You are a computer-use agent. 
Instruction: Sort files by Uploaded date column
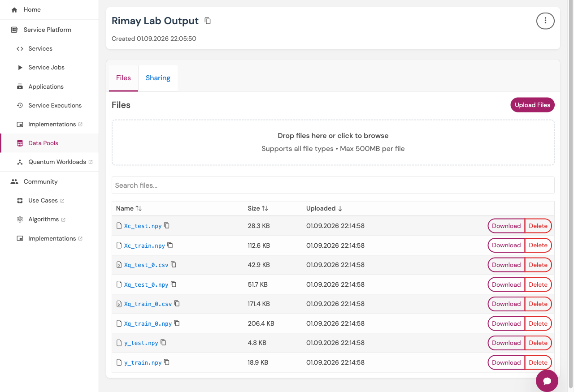tap(324, 208)
